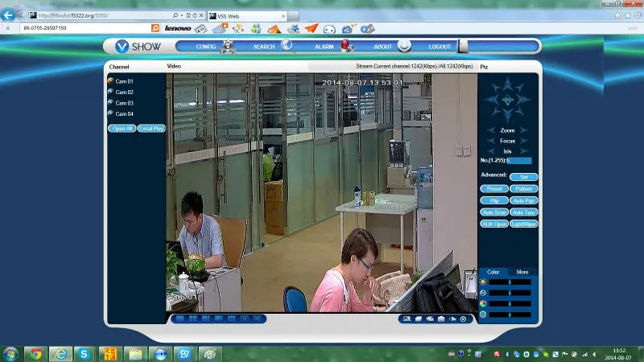Click the AUX Open button
644x362 pixels.
(x=494, y=224)
